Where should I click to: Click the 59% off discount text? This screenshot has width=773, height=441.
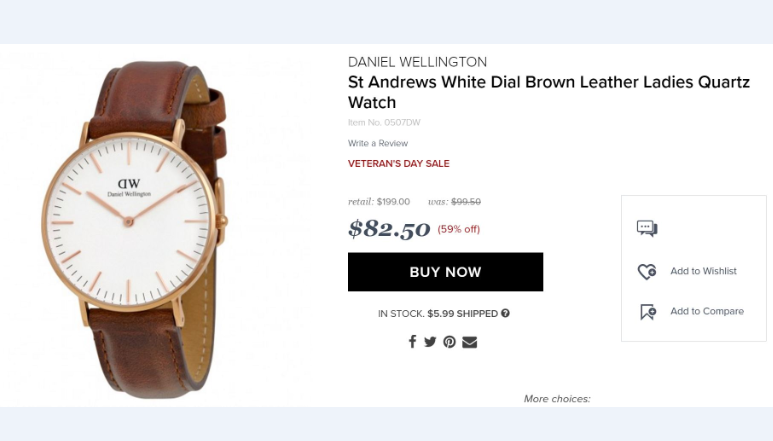[459, 229]
